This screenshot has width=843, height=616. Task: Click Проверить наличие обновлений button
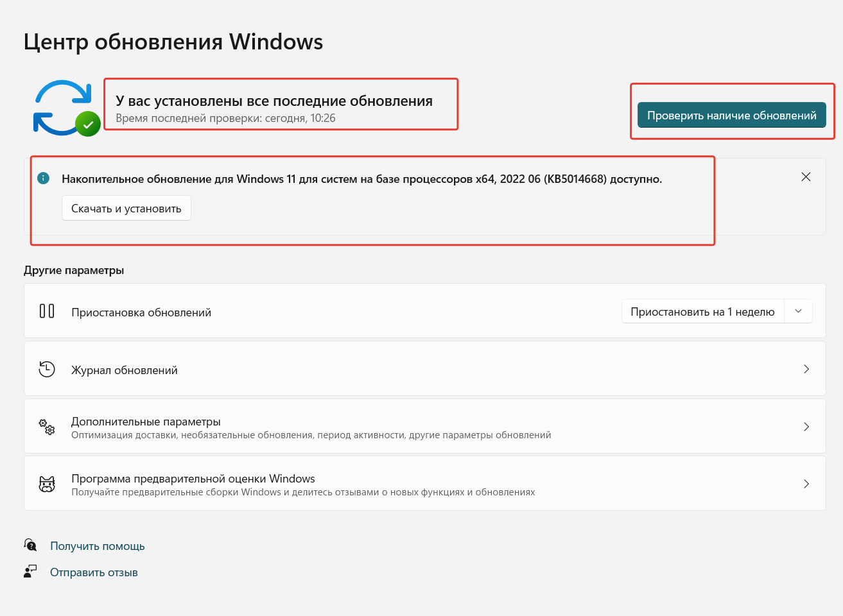731,115
